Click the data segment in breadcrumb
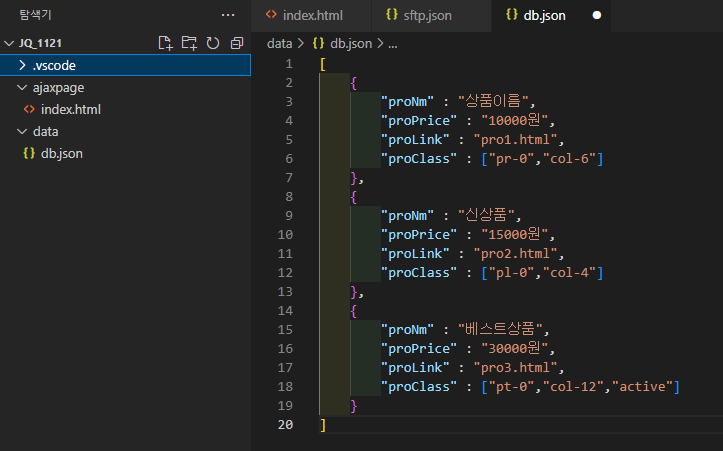723x451 pixels. (x=279, y=43)
